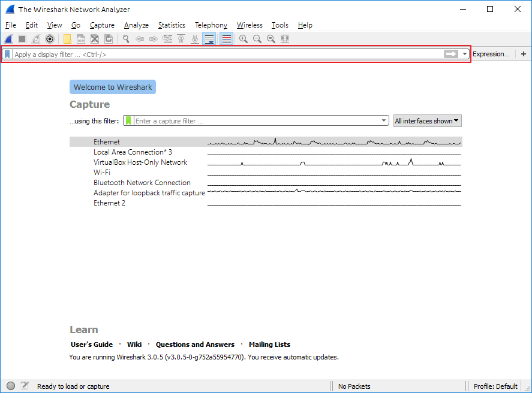Open a capture file with the folder icon
532x393 pixels.
[67, 39]
